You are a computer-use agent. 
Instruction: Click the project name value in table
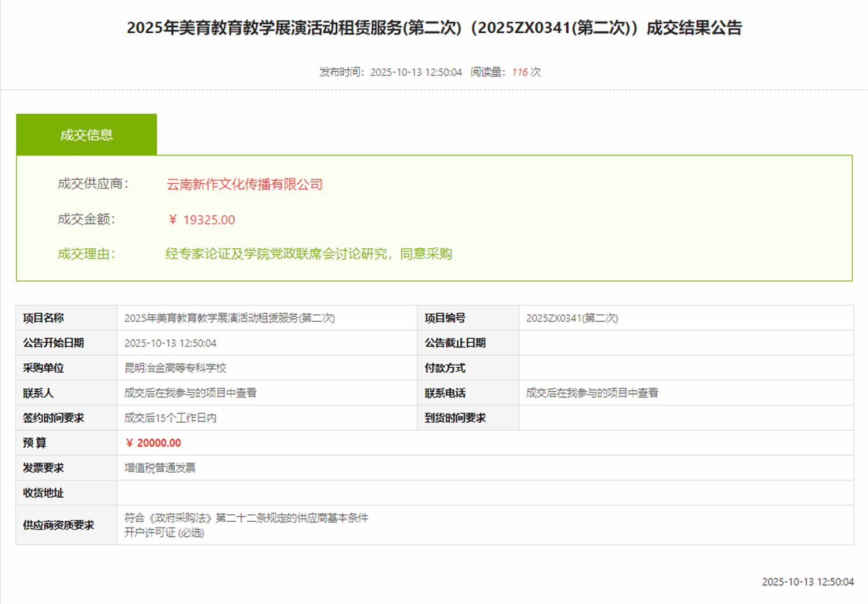click(x=230, y=318)
